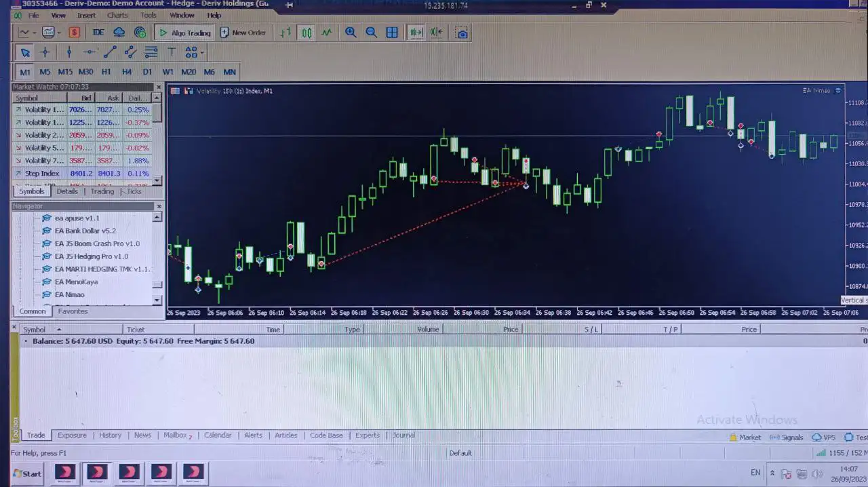Open the Insert menu

click(86, 15)
